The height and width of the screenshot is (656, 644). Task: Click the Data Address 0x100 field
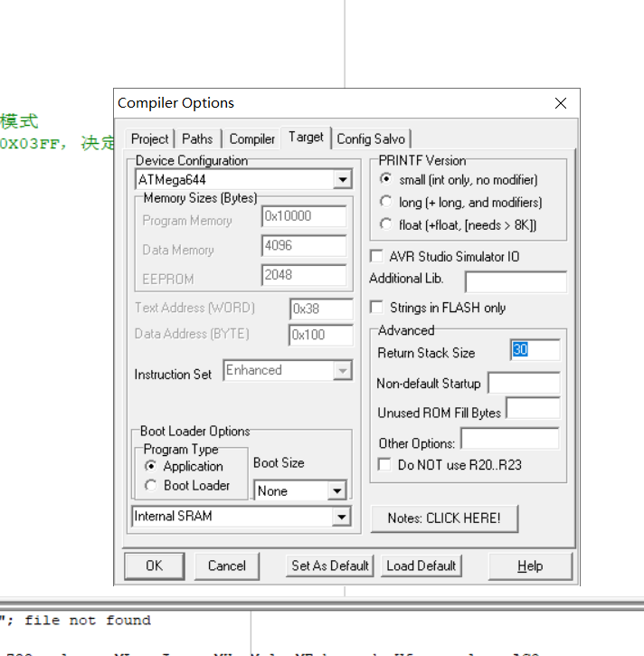click(321, 335)
